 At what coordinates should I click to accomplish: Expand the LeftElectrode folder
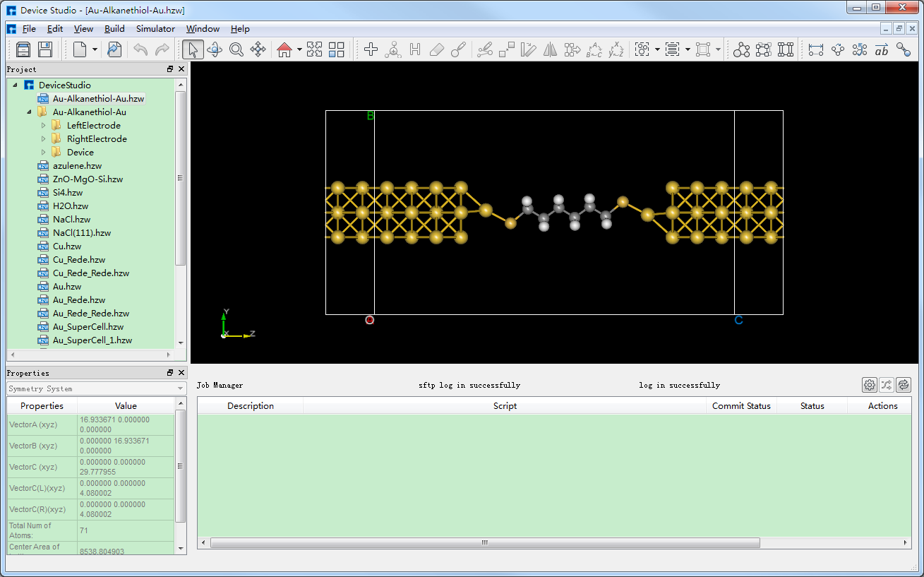coord(42,125)
